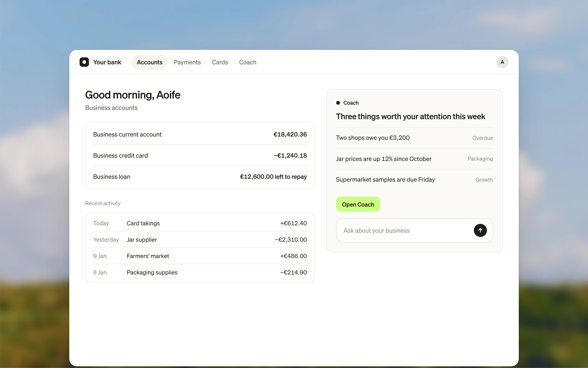
Task: Click the €18,420.36 balance
Action: click(290, 134)
